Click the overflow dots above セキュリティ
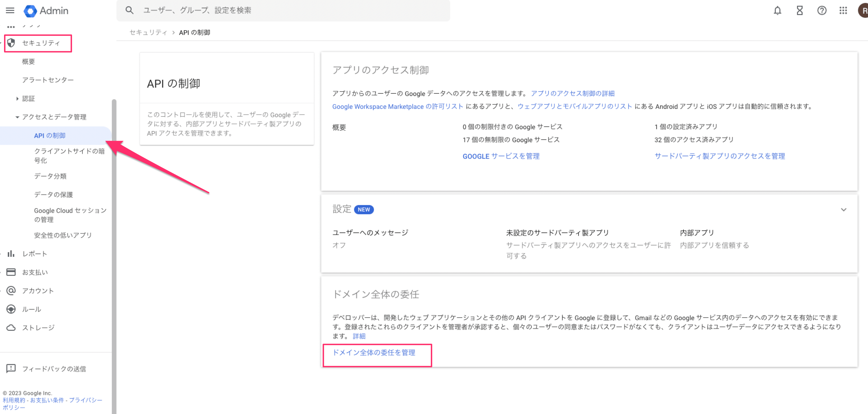Viewport: 868px width, 414px height. [x=11, y=27]
